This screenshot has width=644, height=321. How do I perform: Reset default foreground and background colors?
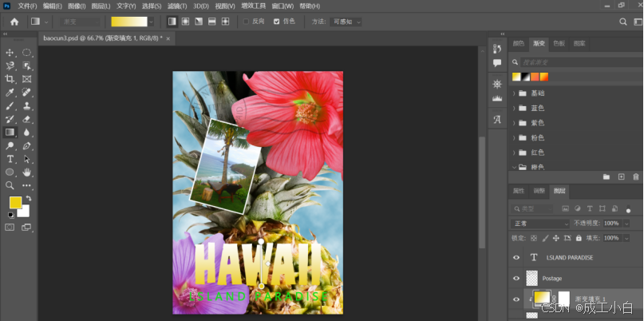11,215
